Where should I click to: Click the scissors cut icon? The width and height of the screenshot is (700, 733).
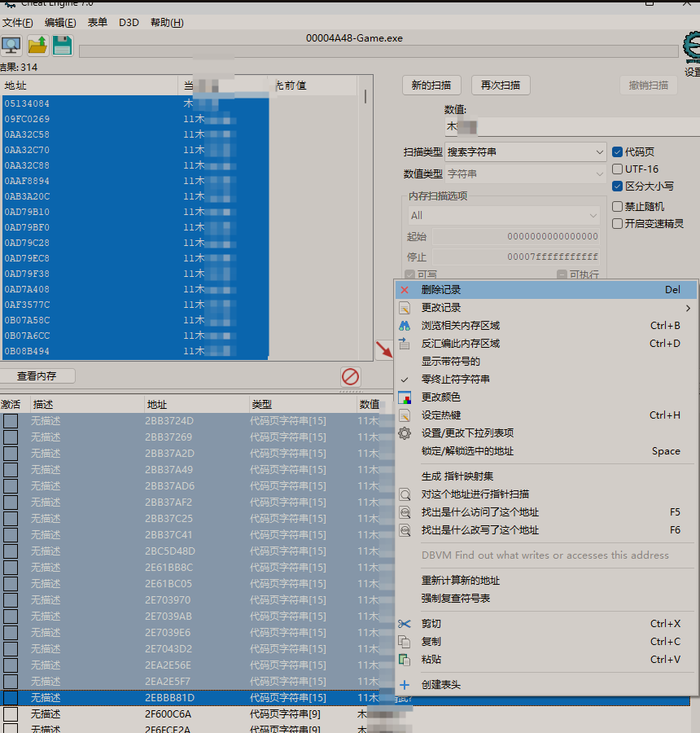click(x=405, y=624)
